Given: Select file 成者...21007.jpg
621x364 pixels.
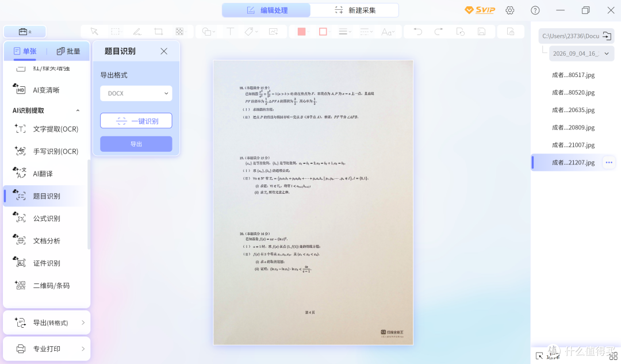Looking at the screenshot, I should coord(573,144).
